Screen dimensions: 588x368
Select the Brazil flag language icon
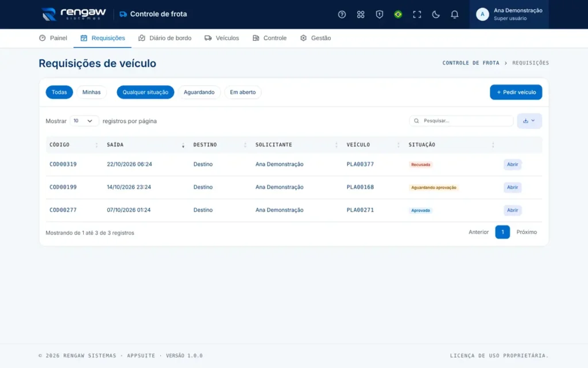click(x=398, y=14)
